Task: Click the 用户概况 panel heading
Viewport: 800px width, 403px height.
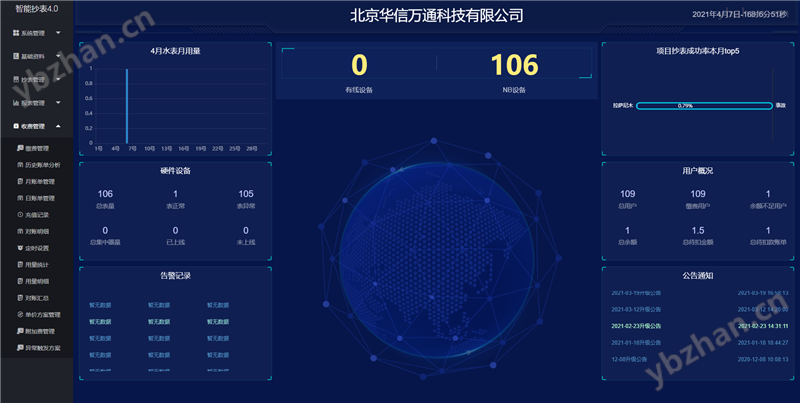Action: [698, 171]
